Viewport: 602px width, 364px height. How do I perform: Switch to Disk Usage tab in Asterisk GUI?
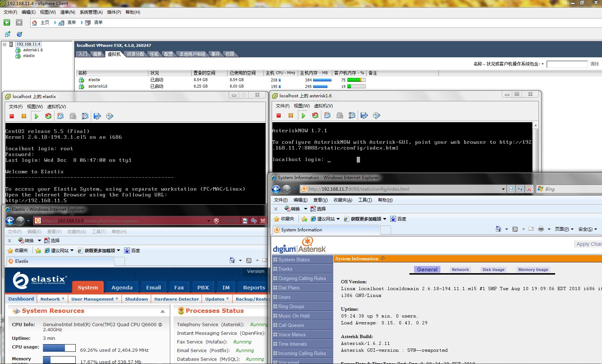(493, 270)
